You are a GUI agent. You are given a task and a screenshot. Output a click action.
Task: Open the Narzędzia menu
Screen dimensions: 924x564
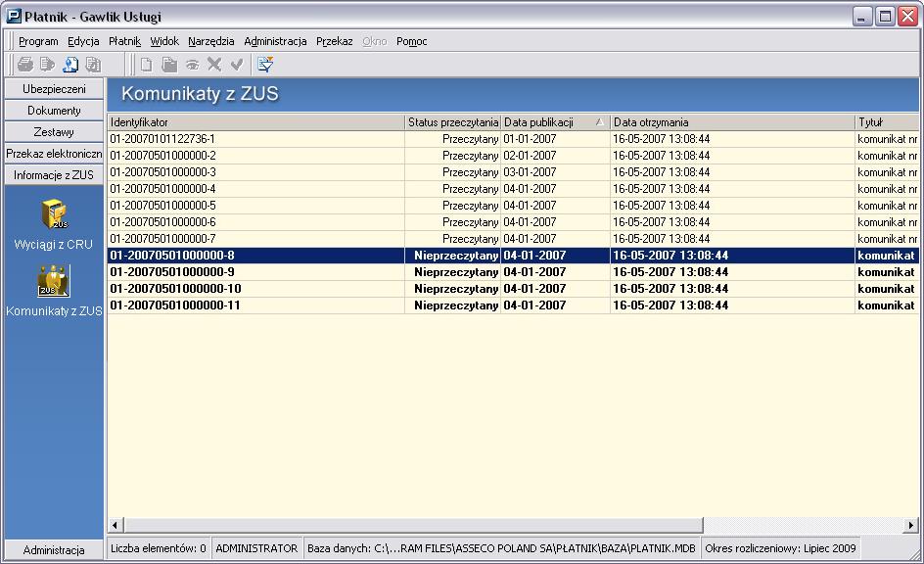click(x=211, y=41)
